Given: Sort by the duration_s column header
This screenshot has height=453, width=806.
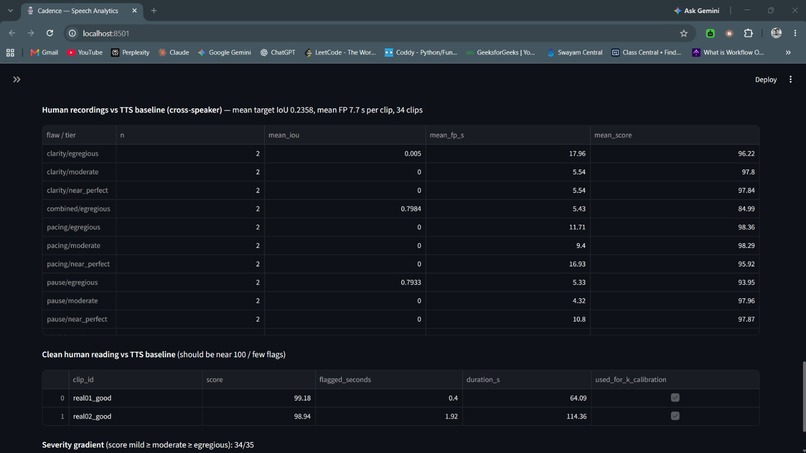Looking at the screenshot, I should [x=526, y=379].
